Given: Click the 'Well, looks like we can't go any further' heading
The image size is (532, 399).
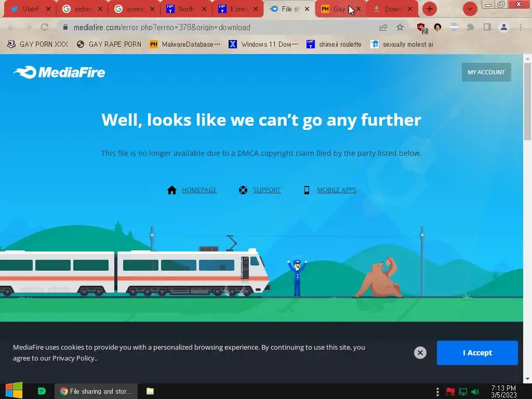Looking at the screenshot, I should 261,120.
